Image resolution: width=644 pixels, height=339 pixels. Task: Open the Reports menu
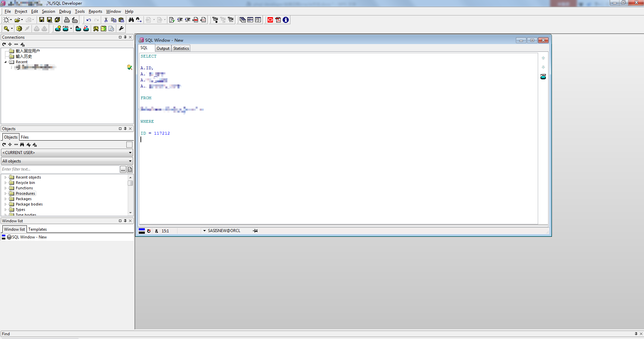[x=95, y=11]
